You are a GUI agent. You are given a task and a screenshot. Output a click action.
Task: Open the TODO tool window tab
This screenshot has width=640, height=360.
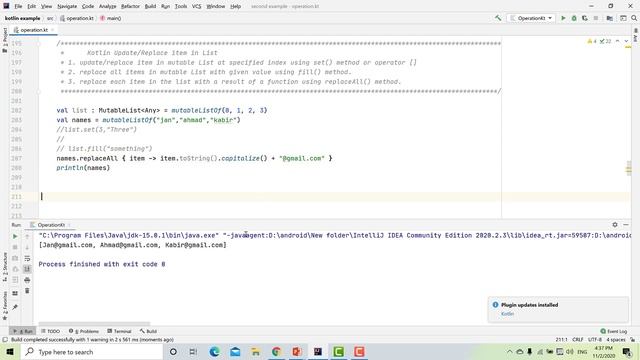51,331
